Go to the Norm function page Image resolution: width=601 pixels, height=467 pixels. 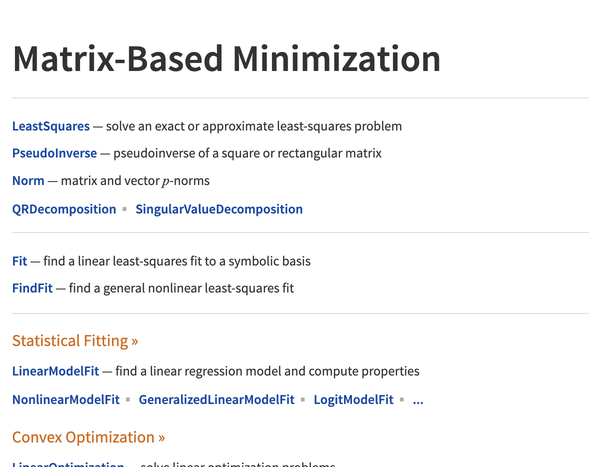click(x=28, y=181)
